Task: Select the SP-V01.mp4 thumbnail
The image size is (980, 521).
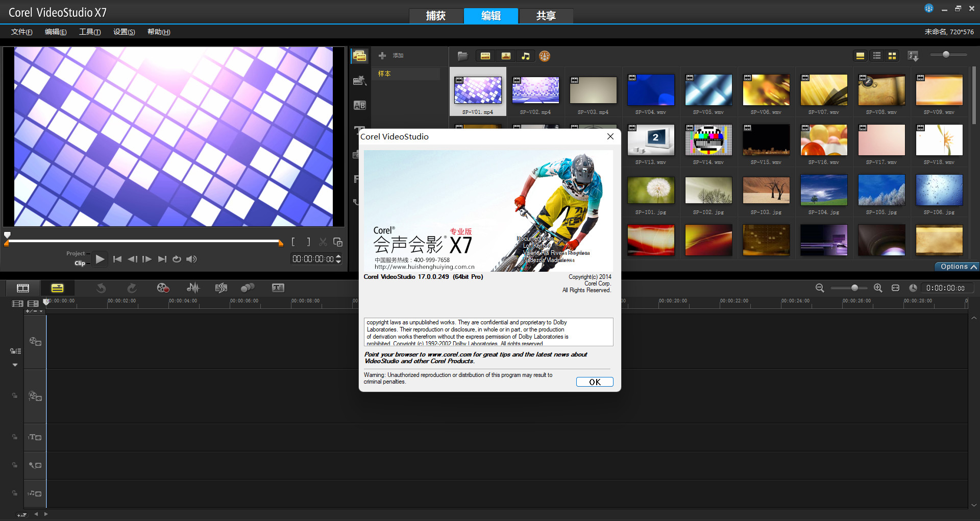Action: [478, 90]
